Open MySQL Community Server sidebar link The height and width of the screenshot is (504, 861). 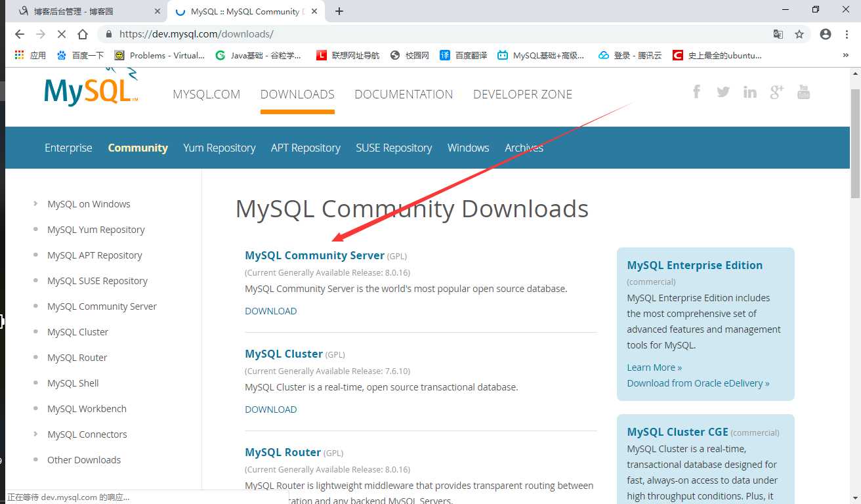[x=102, y=306]
